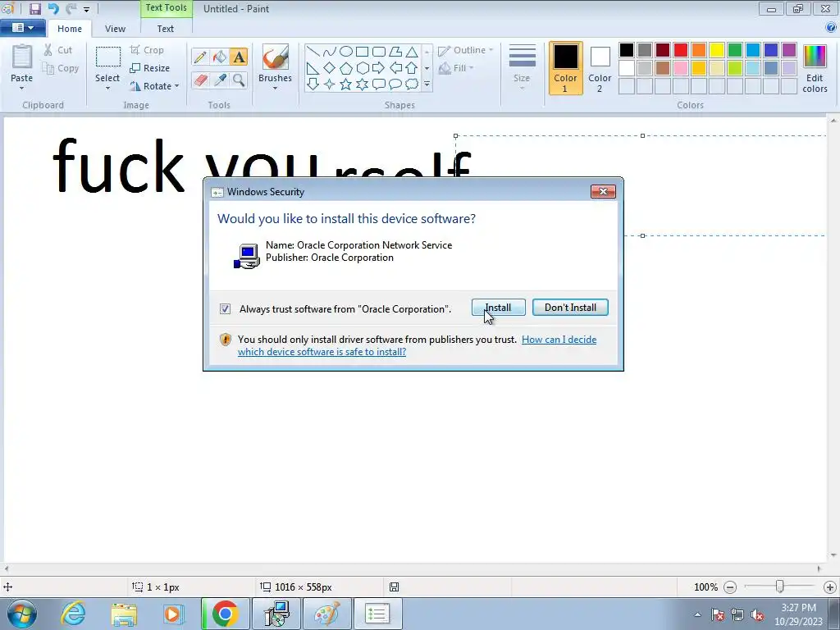Open Customize Quick Access Toolbar dropdown
This screenshot has width=840, height=630.
point(86,9)
